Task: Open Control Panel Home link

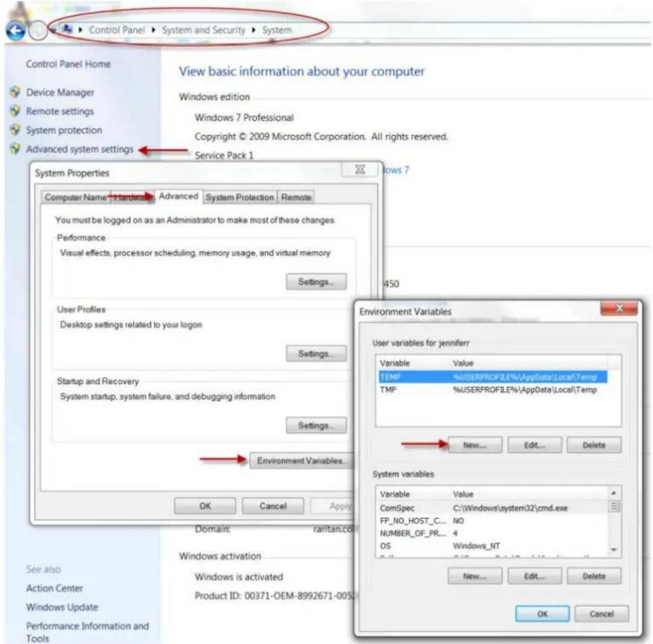Action: point(68,64)
